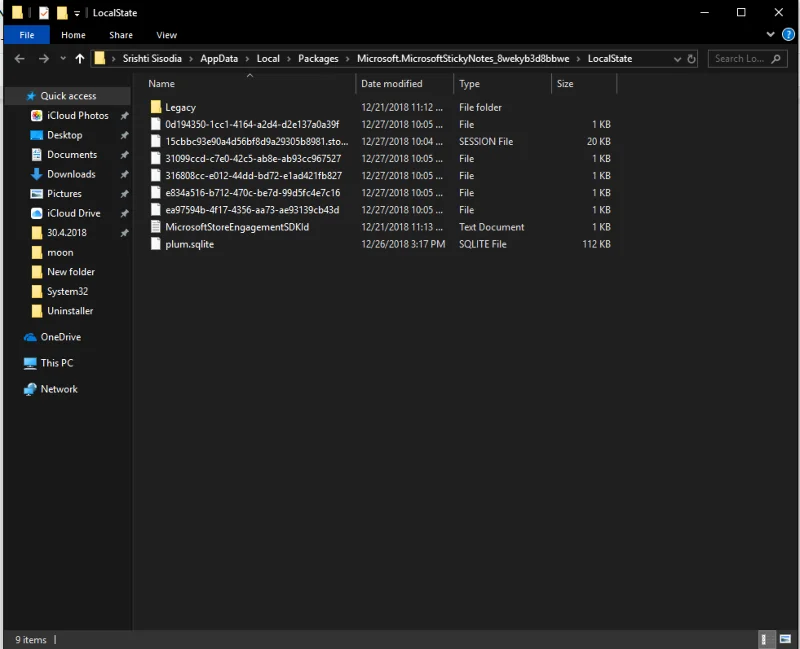Viewport: 800px width, 649px height.
Task: Open iCloud Photos in sidebar
Action: [78, 115]
